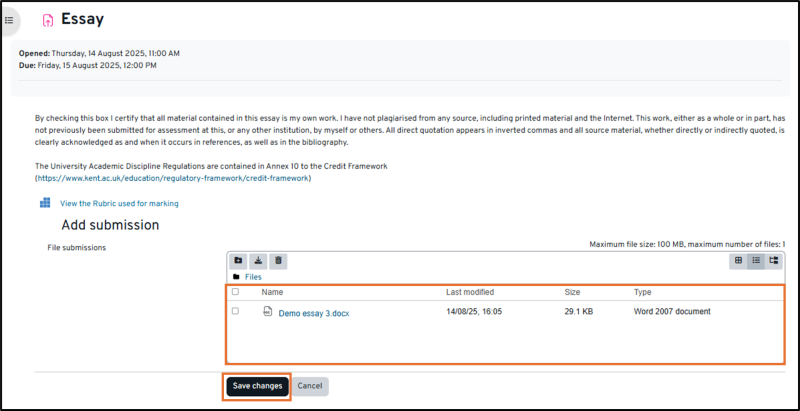Image resolution: width=800 pixels, height=411 pixels.
Task: Sort files by Type column
Action: point(643,292)
